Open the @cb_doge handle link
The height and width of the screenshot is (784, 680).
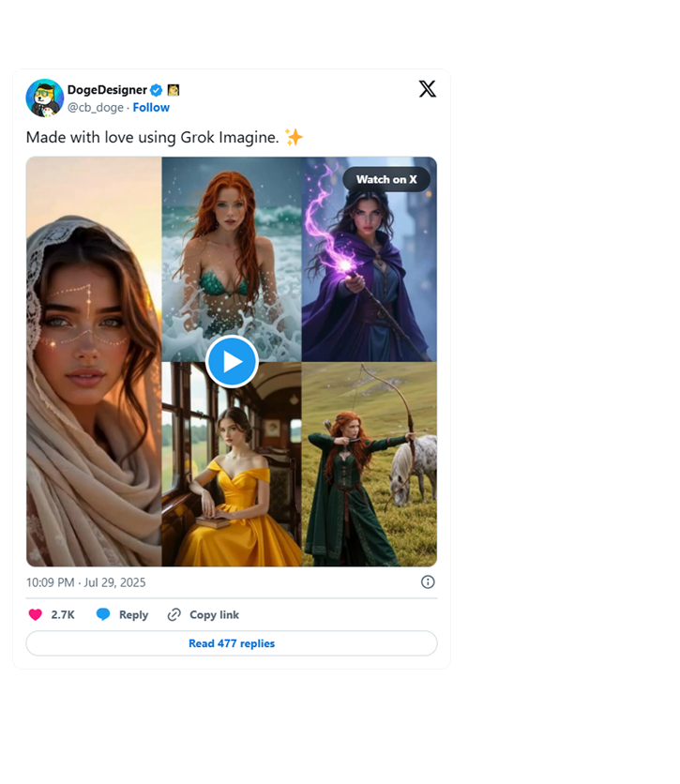[x=95, y=108]
